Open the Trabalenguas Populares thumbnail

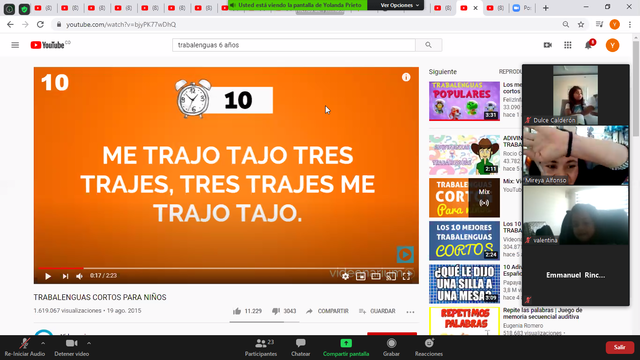click(464, 101)
